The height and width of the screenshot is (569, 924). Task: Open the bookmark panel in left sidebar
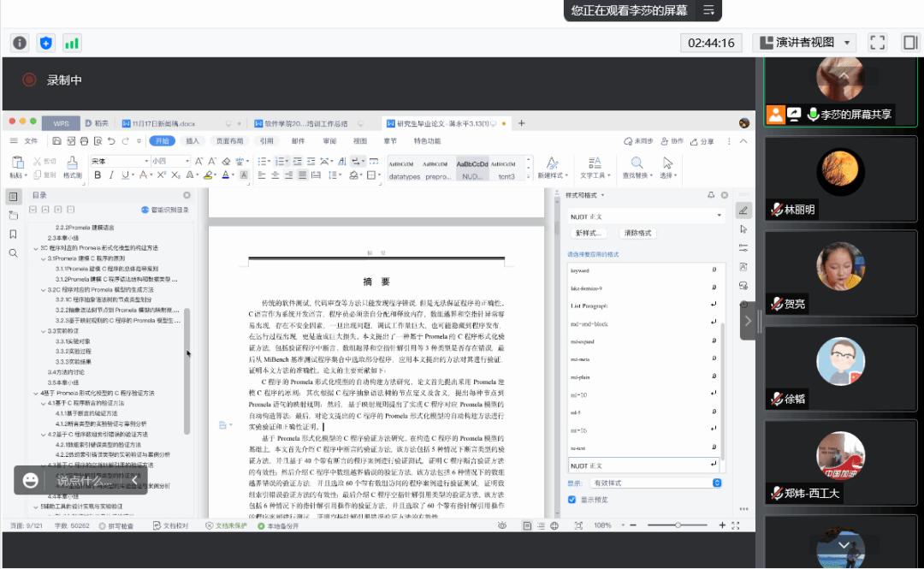coord(13,234)
